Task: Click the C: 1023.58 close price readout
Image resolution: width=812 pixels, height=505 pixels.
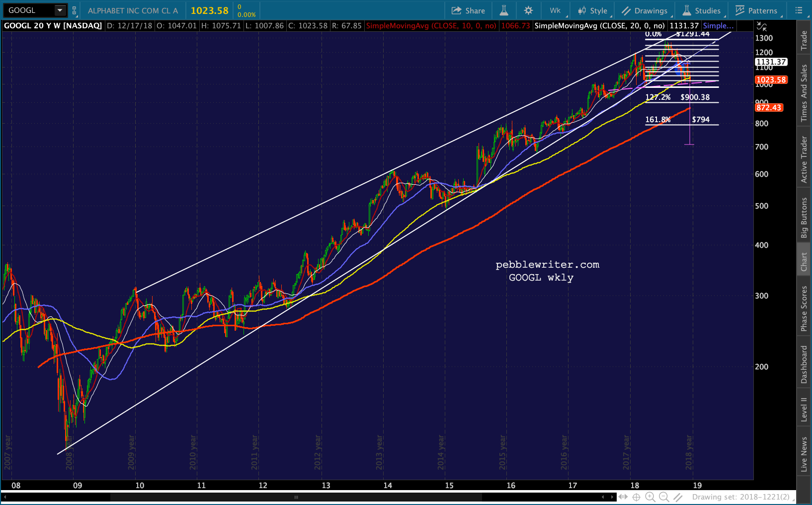Action: [x=308, y=26]
